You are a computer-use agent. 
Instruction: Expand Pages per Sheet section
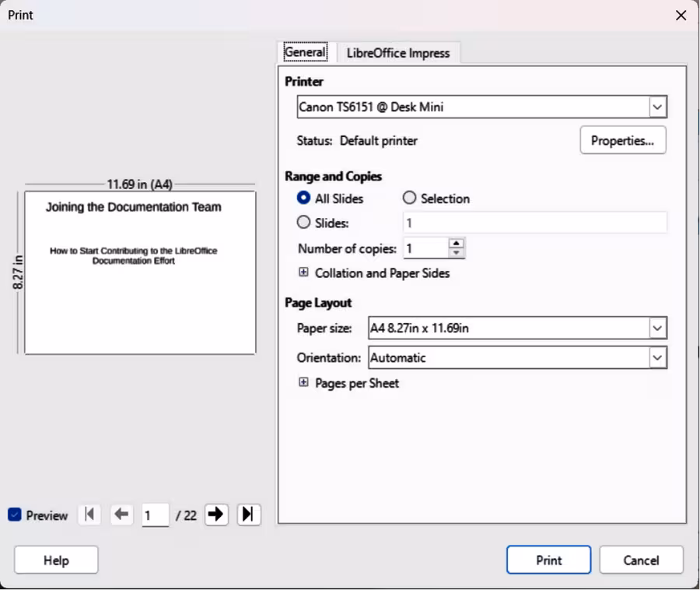[303, 382]
